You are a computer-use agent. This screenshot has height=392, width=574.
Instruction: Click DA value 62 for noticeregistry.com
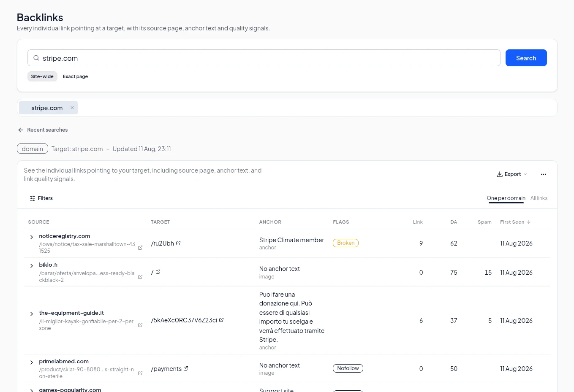(x=454, y=243)
